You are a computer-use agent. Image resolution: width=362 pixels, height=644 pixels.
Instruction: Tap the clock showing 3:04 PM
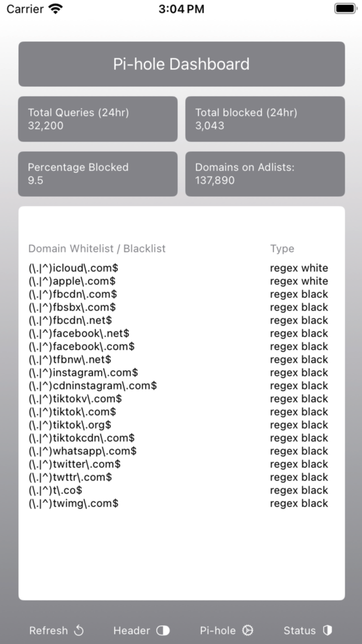tap(181, 9)
